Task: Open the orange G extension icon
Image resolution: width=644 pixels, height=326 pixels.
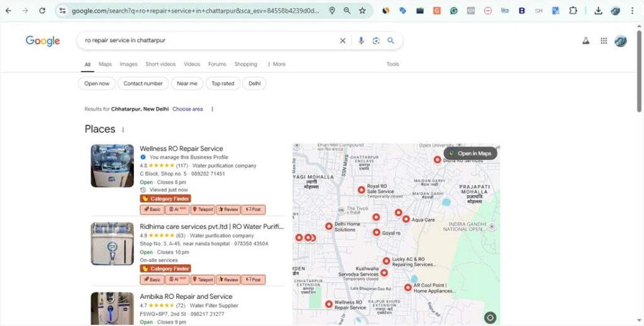Action: tap(436, 11)
